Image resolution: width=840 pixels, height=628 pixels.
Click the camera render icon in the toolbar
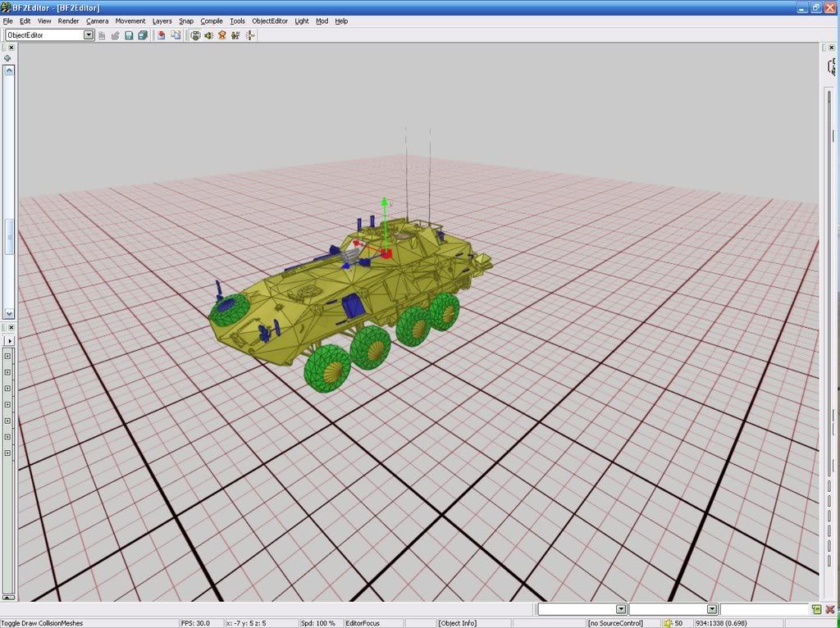195,35
